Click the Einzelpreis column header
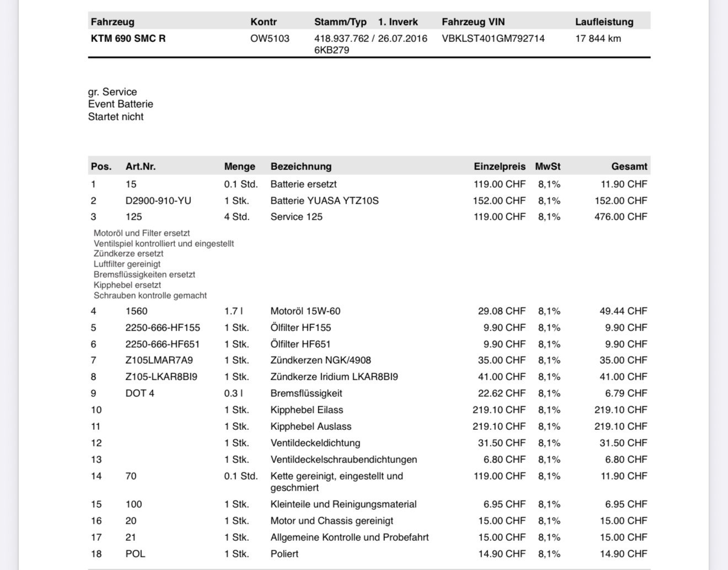Screen dimensions: 728x570 tap(500, 167)
